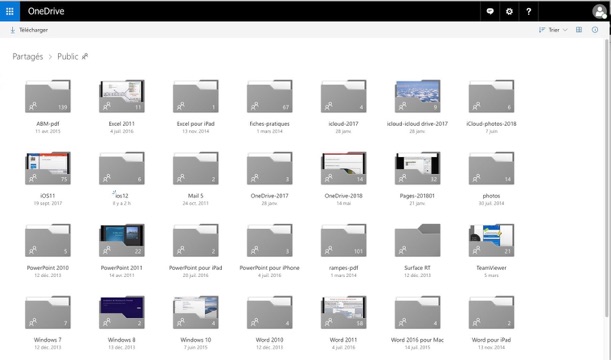611x360 pixels.
Task: Click the vertical page scrollbar
Action: [606, 177]
